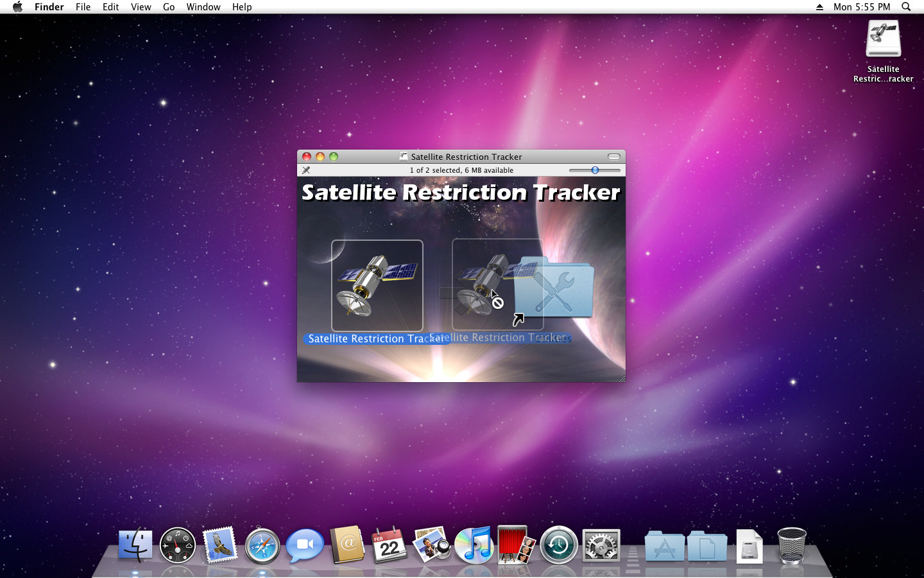Open System Preferences in the Dock
924x578 pixels.
coord(601,546)
